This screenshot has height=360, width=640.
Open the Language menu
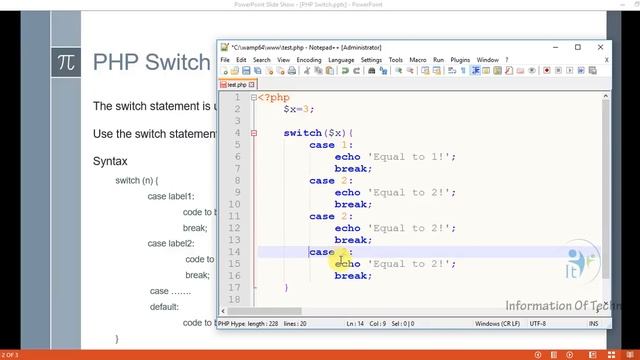(341, 60)
